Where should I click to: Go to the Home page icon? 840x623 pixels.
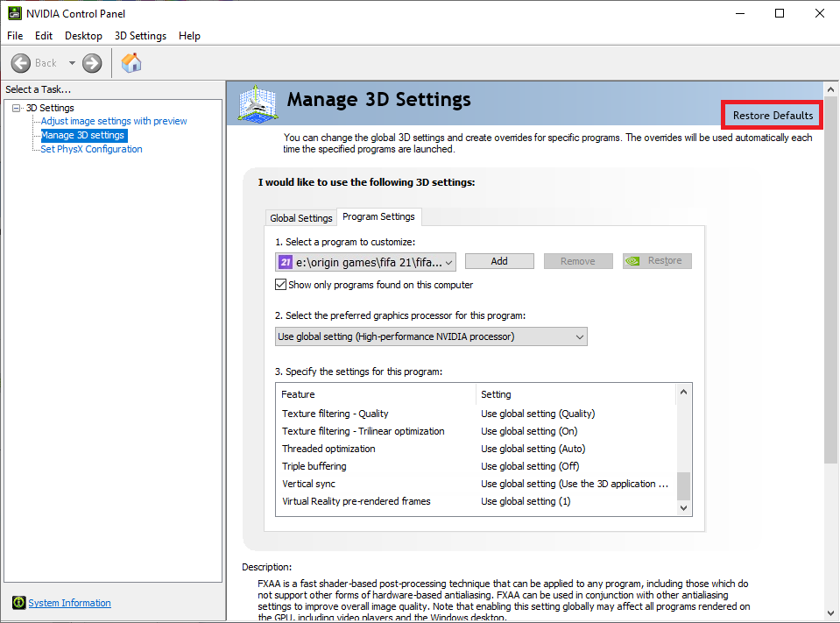pyautogui.click(x=131, y=63)
